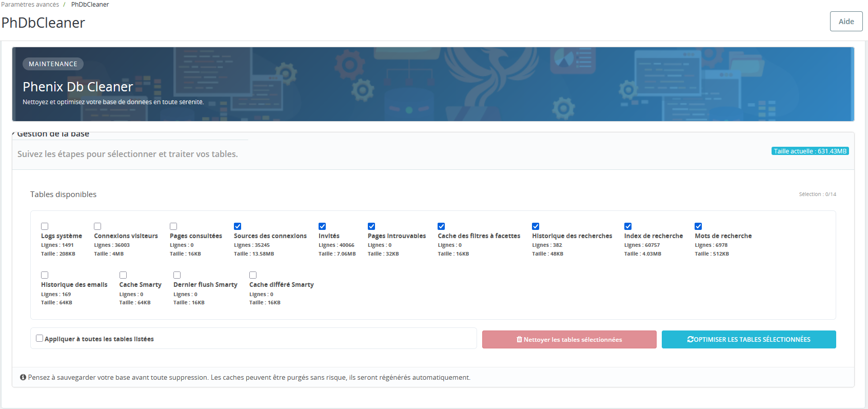Click refresh icon on Optimiser button
This screenshot has width=868, height=409.
pyautogui.click(x=691, y=340)
